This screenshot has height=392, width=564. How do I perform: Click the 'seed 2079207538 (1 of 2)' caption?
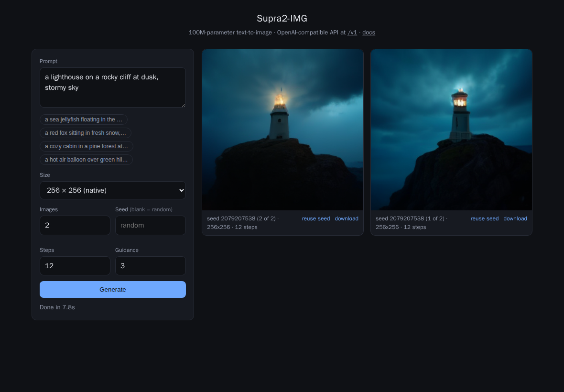click(410, 218)
